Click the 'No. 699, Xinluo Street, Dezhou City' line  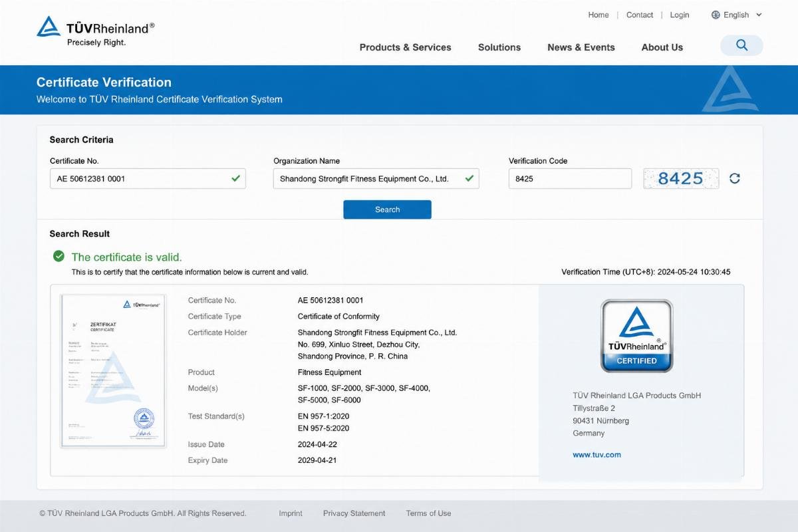[359, 344]
